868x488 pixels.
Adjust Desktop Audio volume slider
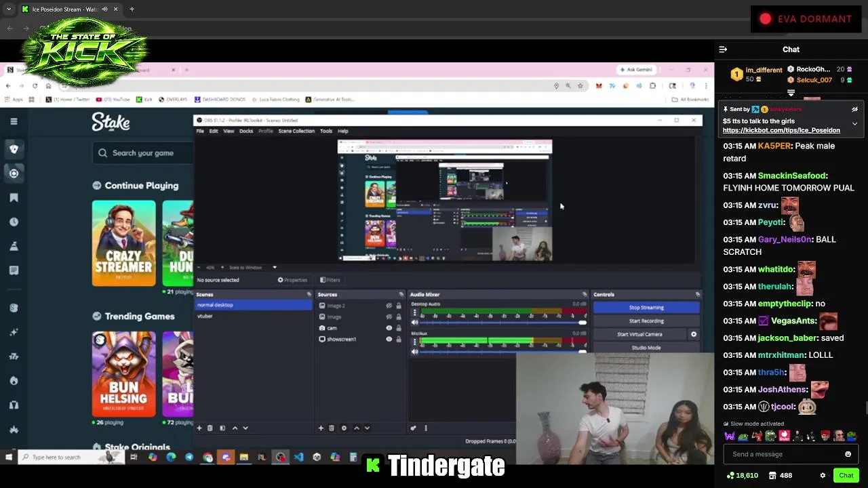click(503, 323)
